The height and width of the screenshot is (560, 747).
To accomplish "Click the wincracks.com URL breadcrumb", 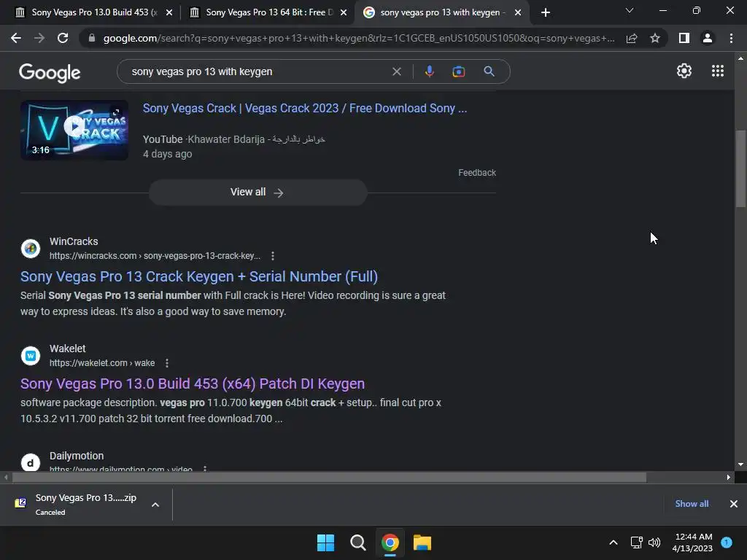I will [155, 256].
